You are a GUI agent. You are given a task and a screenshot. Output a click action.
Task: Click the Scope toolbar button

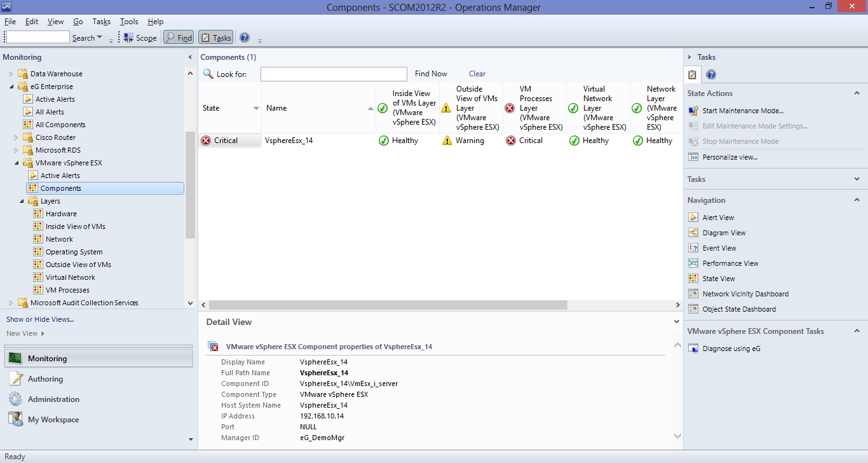click(140, 38)
